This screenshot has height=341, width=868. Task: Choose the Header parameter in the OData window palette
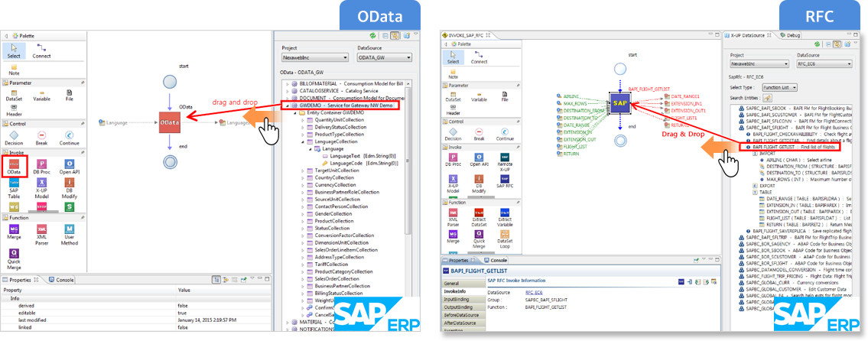pyautogui.click(x=15, y=111)
